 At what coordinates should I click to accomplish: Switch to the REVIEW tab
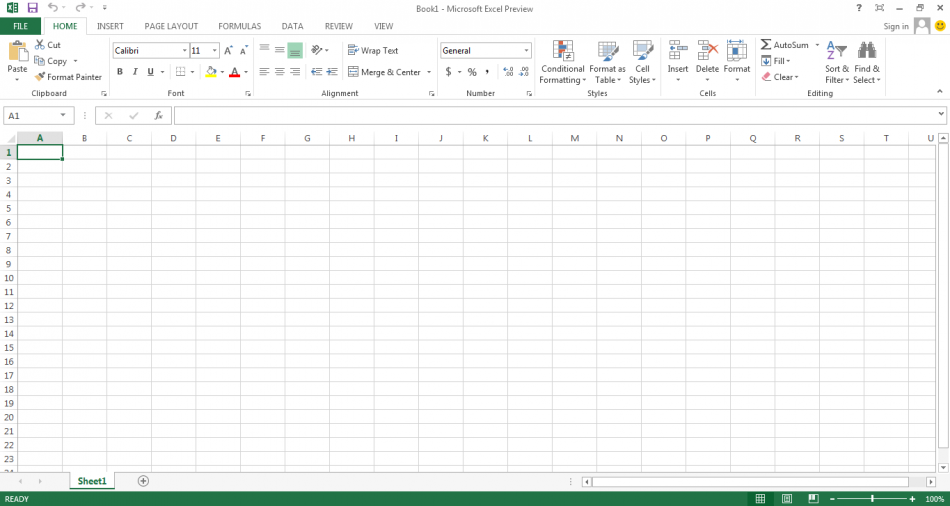[x=339, y=26]
